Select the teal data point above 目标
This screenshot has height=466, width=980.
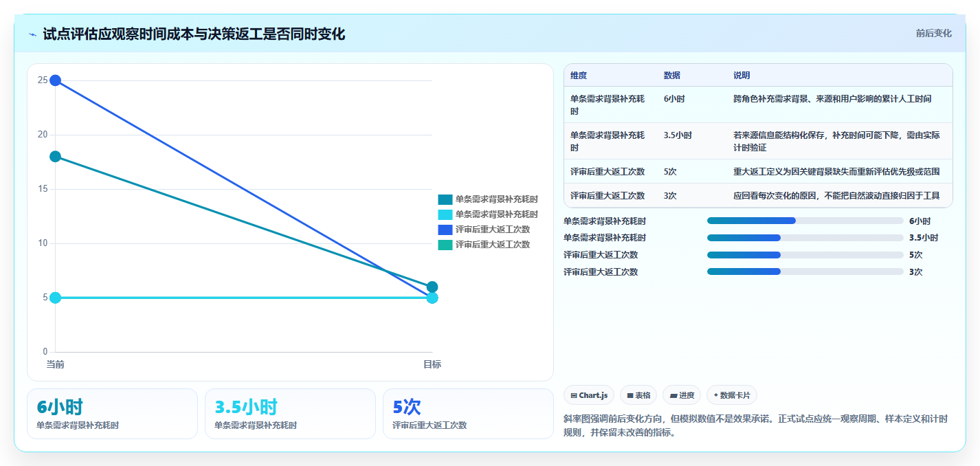point(432,287)
